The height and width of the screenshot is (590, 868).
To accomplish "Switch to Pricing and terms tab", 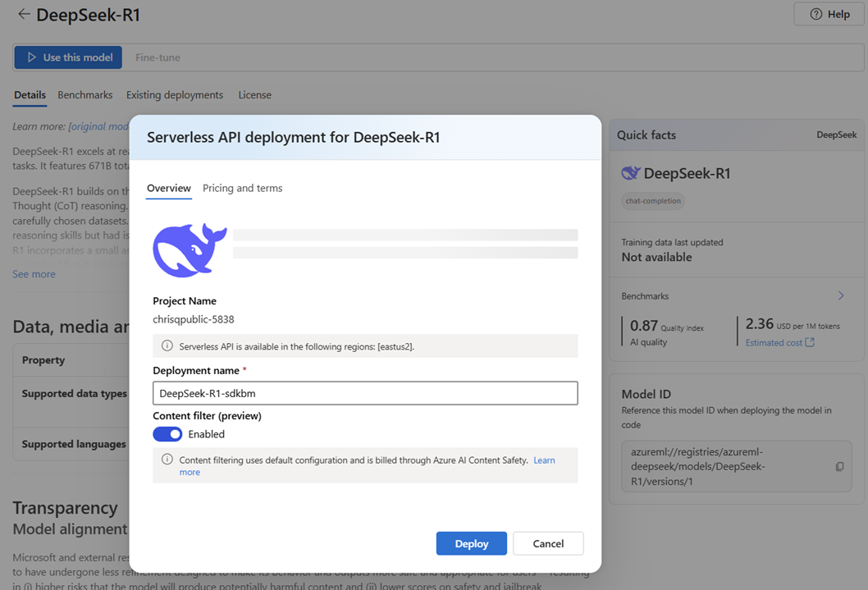I will point(243,188).
